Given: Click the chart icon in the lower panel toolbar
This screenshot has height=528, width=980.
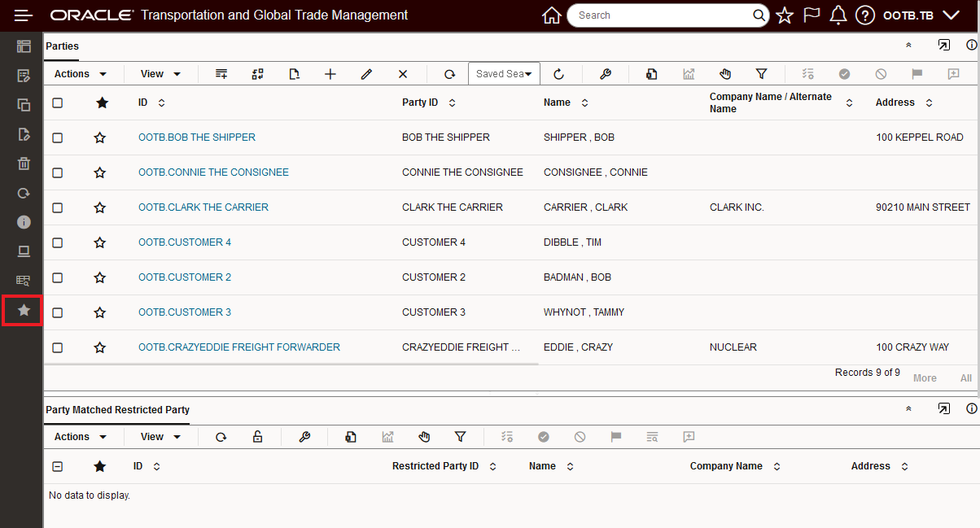Looking at the screenshot, I should (x=387, y=437).
